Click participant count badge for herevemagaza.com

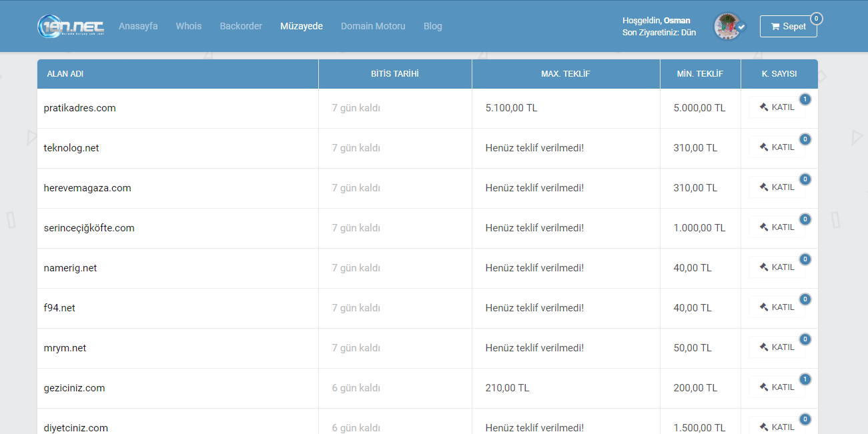click(805, 179)
